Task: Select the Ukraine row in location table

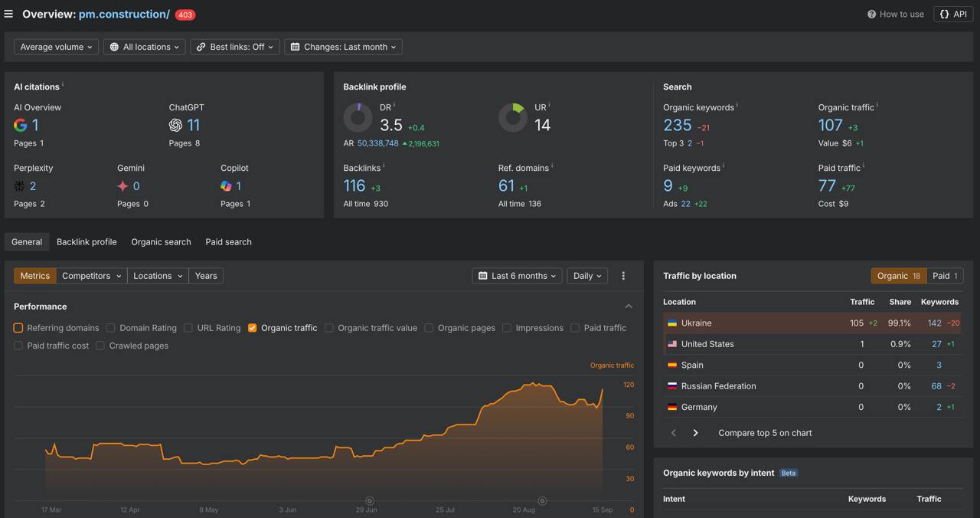Action: 696,323
